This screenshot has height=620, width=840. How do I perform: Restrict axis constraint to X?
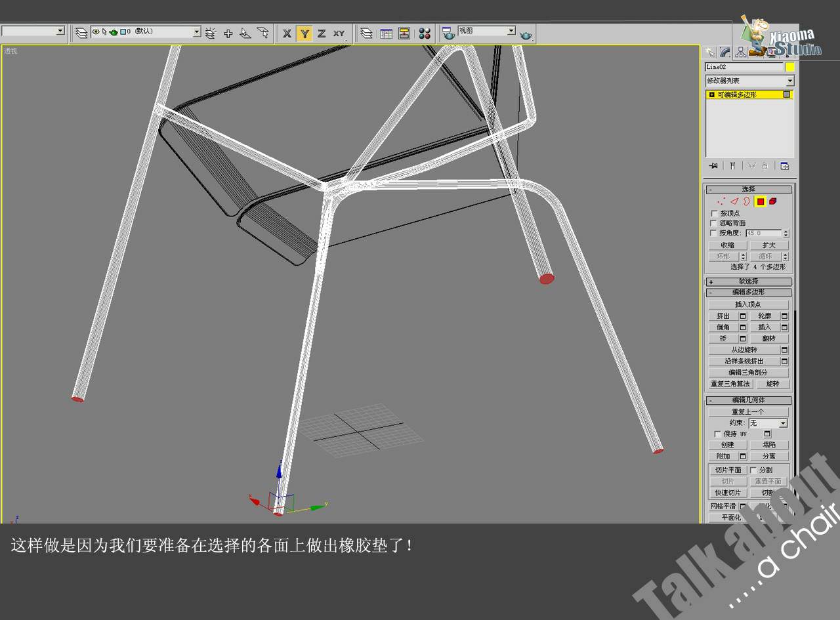coord(287,33)
